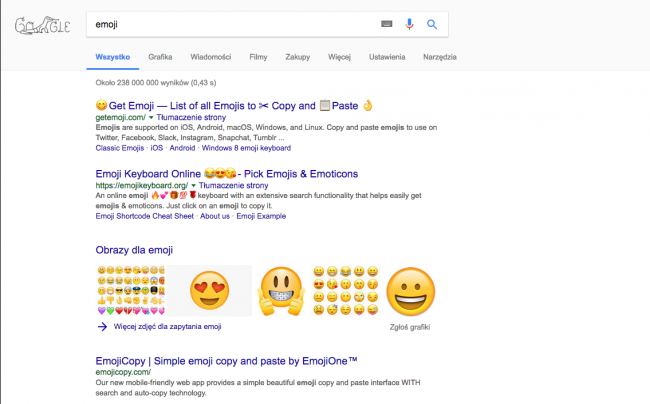Viewport: 650px width, 404px height.
Task: Open the heart-eyes emoji thumbnail
Action: click(209, 290)
